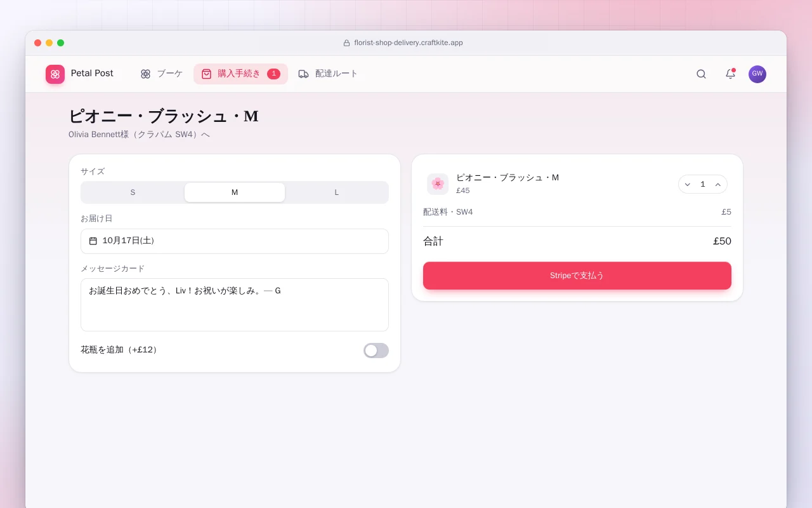Open notifications bell icon

[x=730, y=74]
